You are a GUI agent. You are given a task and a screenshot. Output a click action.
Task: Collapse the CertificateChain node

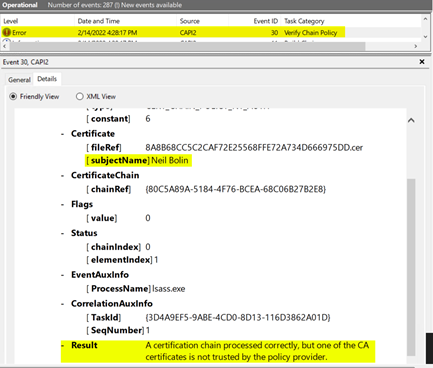(x=63, y=176)
